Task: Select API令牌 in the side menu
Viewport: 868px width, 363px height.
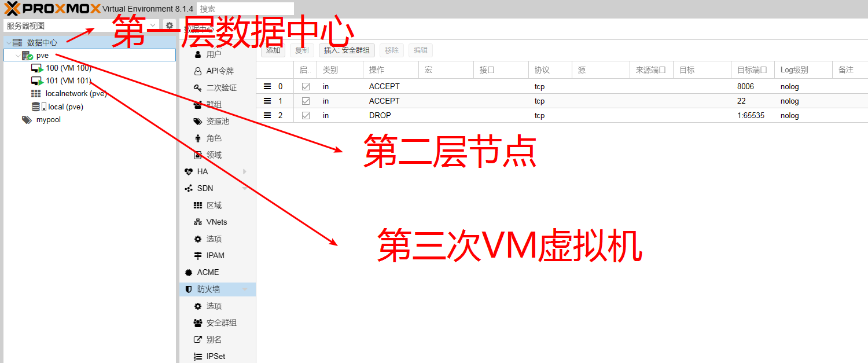Action: pyautogui.click(x=220, y=71)
